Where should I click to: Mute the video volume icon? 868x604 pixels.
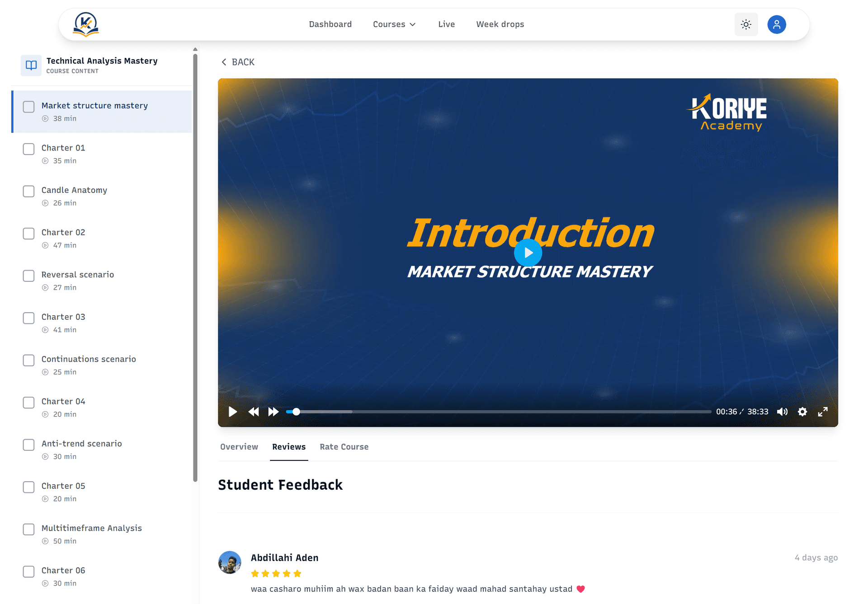click(x=782, y=412)
